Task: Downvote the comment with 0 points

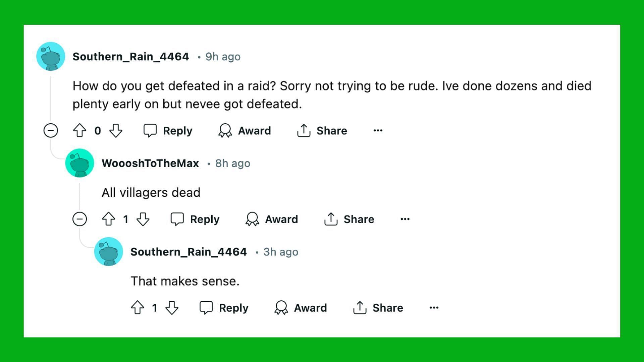Action: [x=116, y=130]
